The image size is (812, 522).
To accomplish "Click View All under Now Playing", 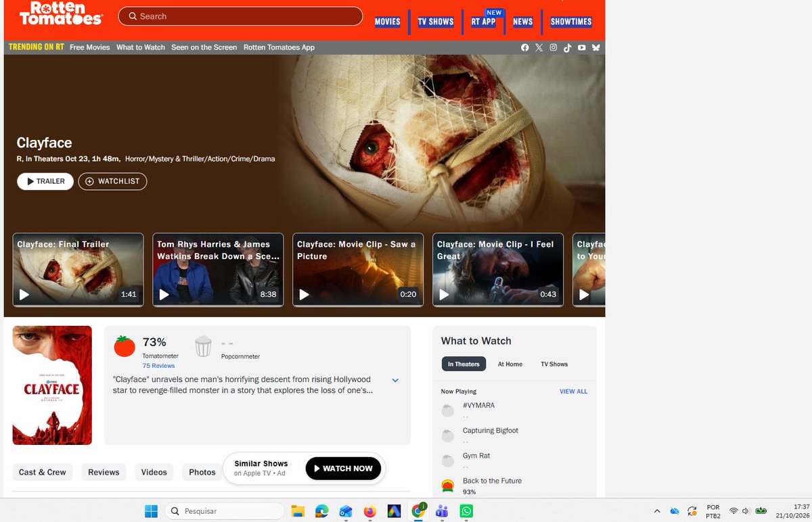I will pyautogui.click(x=574, y=391).
